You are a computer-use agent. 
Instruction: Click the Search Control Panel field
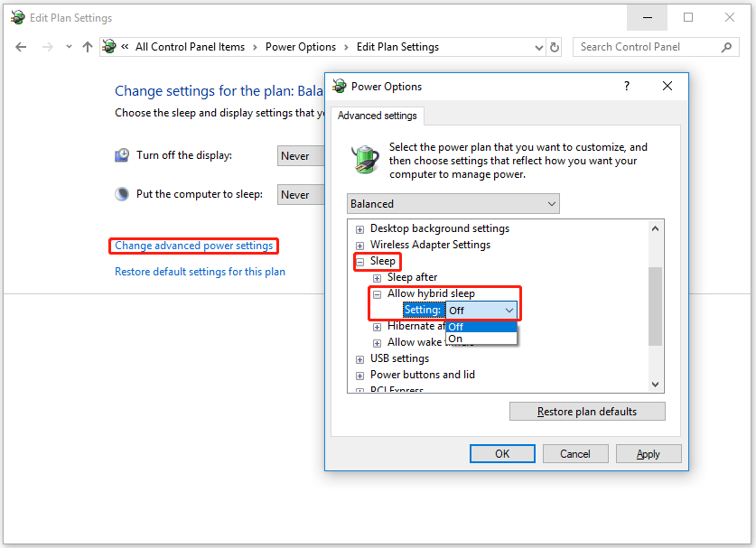click(x=656, y=47)
